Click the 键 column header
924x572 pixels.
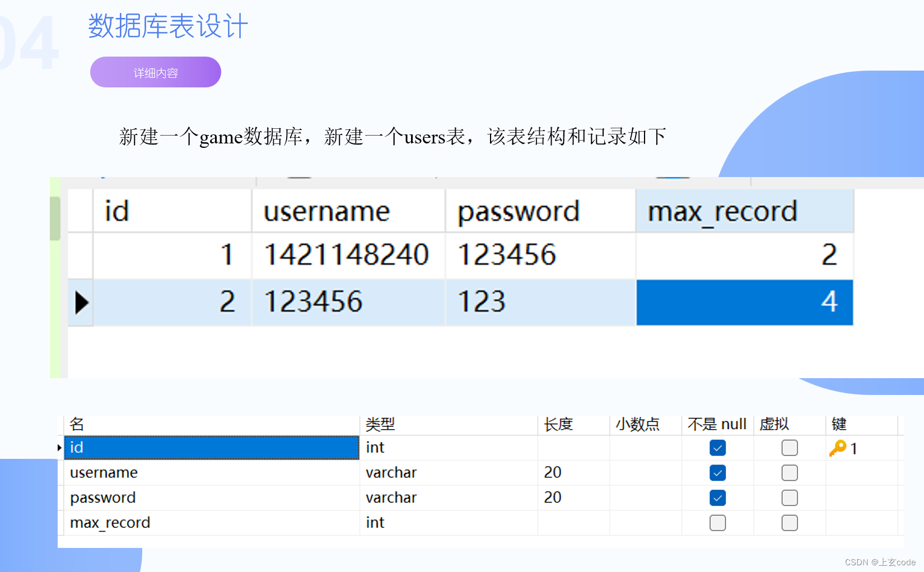pyautogui.click(x=862, y=425)
